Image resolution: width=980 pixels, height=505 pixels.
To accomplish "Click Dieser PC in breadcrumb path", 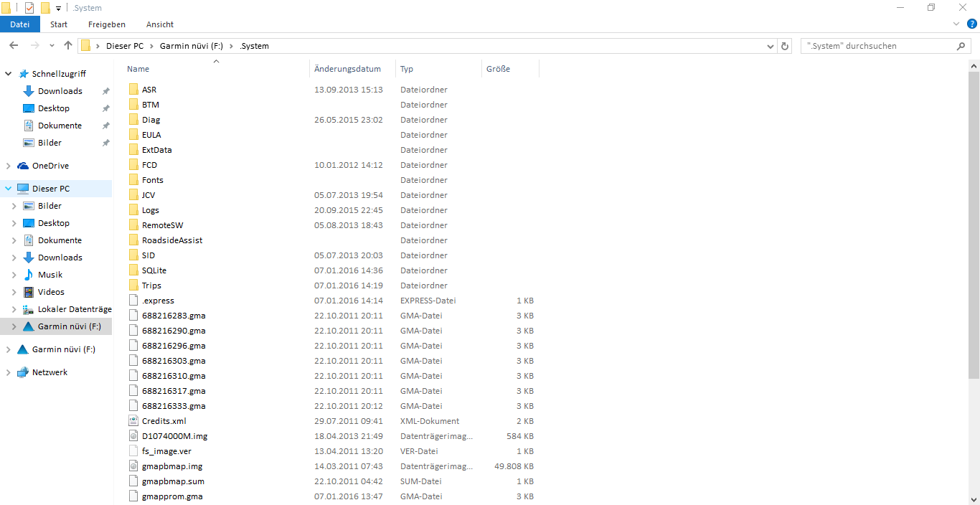I will [x=125, y=46].
